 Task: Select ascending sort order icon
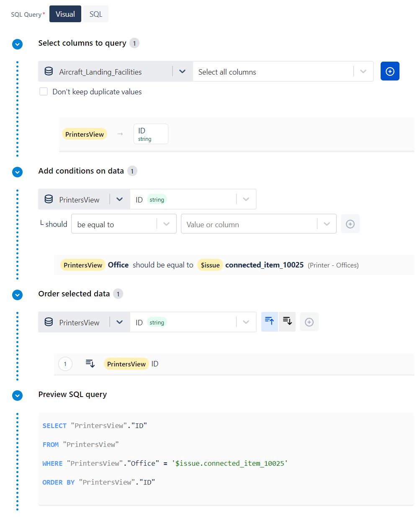(x=269, y=322)
